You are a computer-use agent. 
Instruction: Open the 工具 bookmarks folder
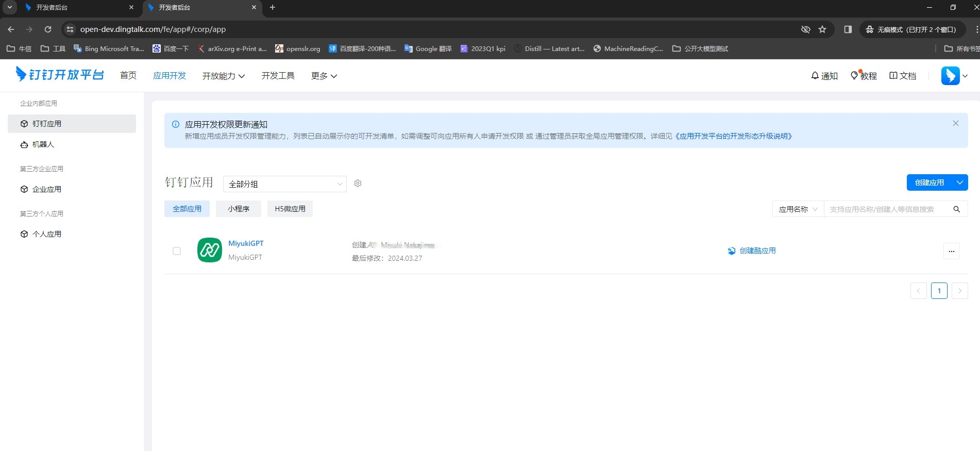[x=53, y=48]
